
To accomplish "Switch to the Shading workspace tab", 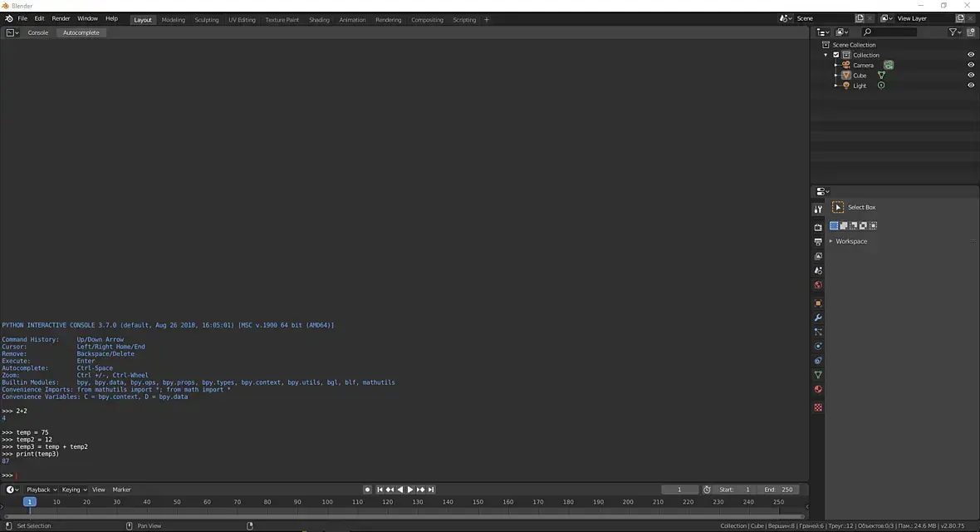I will [x=319, y=19].
